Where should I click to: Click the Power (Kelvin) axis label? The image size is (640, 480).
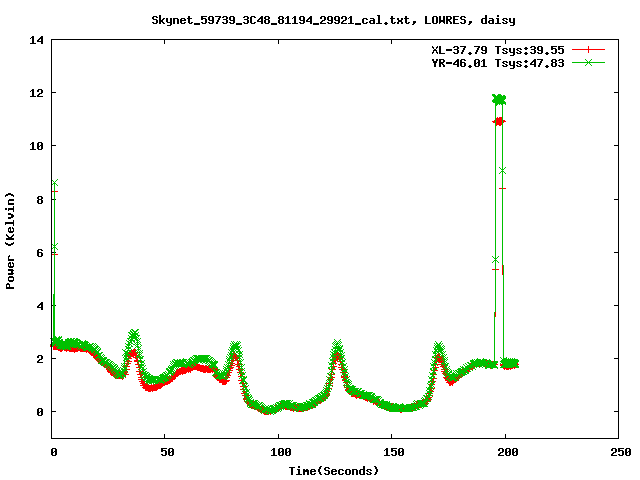[x=10, y=241]
